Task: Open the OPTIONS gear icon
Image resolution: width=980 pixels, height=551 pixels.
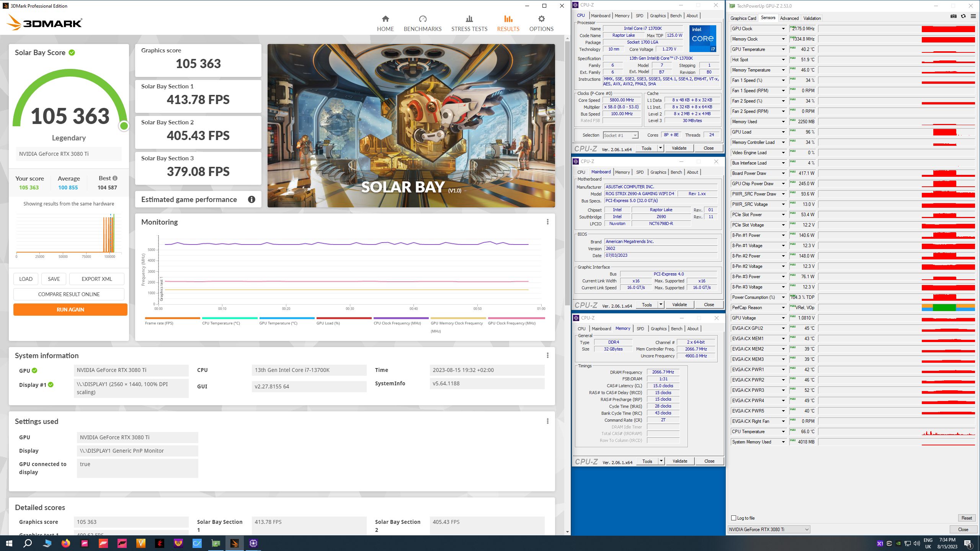Action: click(541, 19)
